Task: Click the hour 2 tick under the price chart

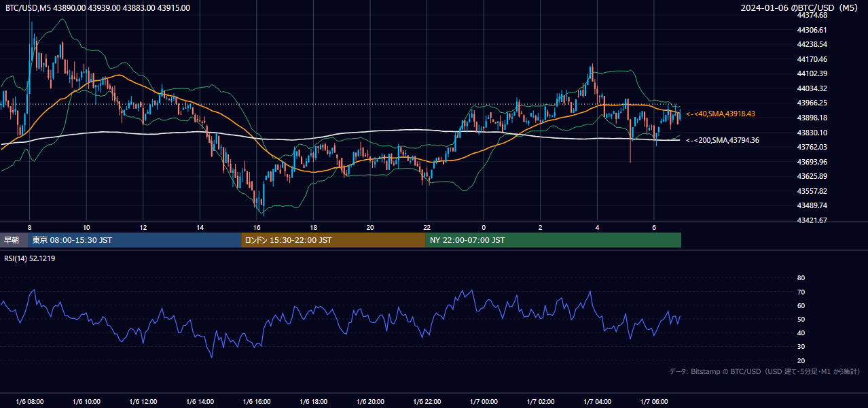Action: point(541,227)
